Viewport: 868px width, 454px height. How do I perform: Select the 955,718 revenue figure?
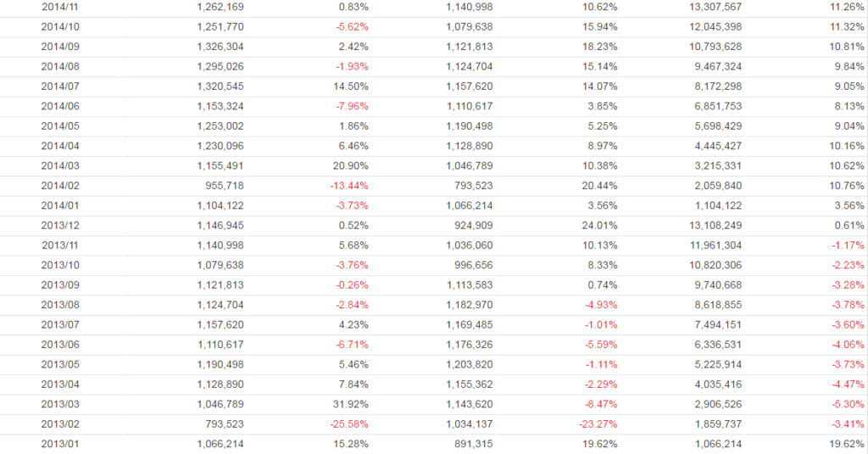[x=225, y=185]
